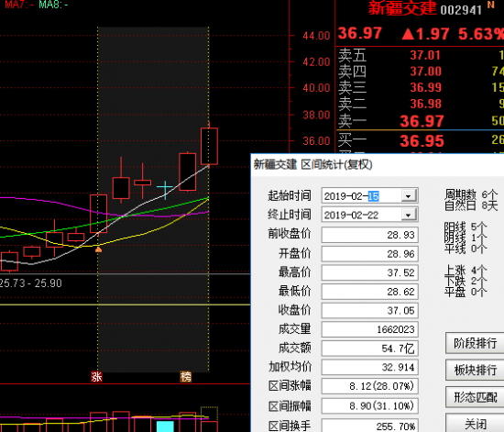Image resolution: width=504 pixels, height=432 pixels.
Task: Click the 关闭 button
Action: pyautogui.click(x=475, y=424)
